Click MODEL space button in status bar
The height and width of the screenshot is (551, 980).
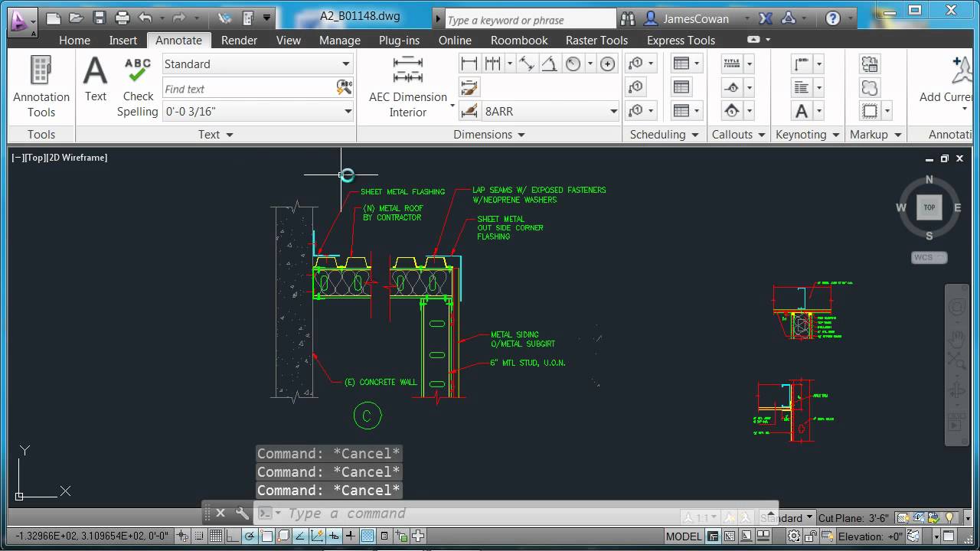684,536
